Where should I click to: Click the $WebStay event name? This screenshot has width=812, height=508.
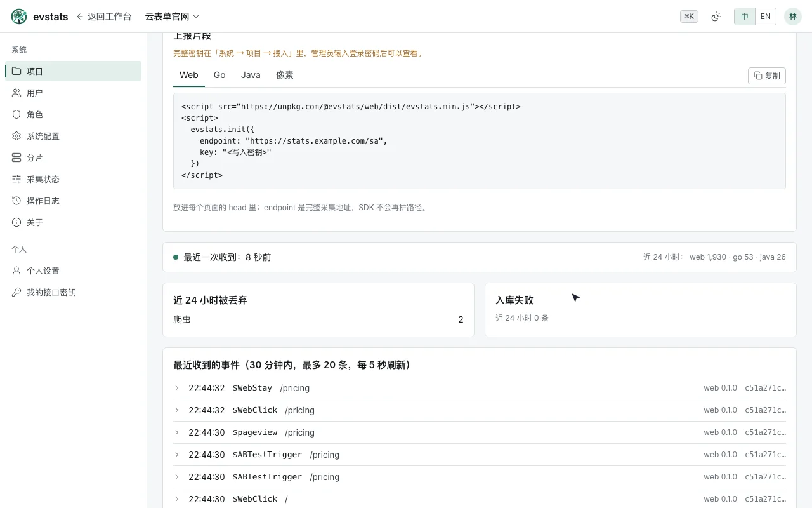(252, 388)
